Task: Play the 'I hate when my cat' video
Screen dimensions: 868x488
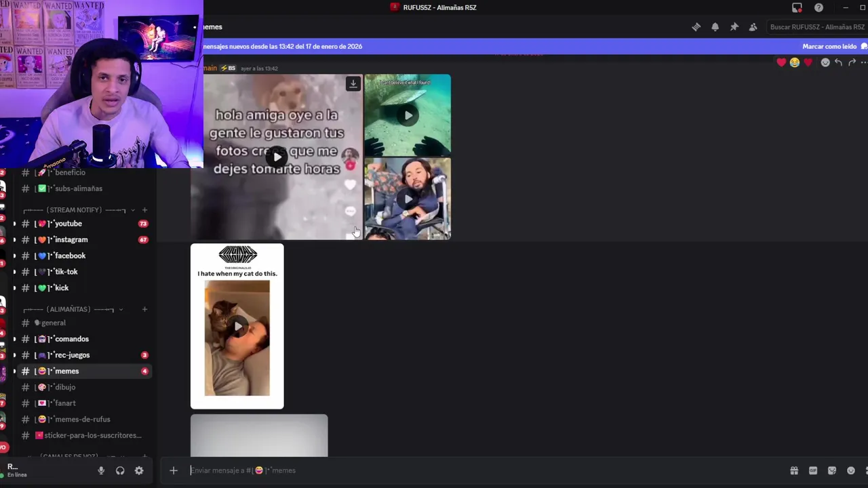Action: [237, 327]
